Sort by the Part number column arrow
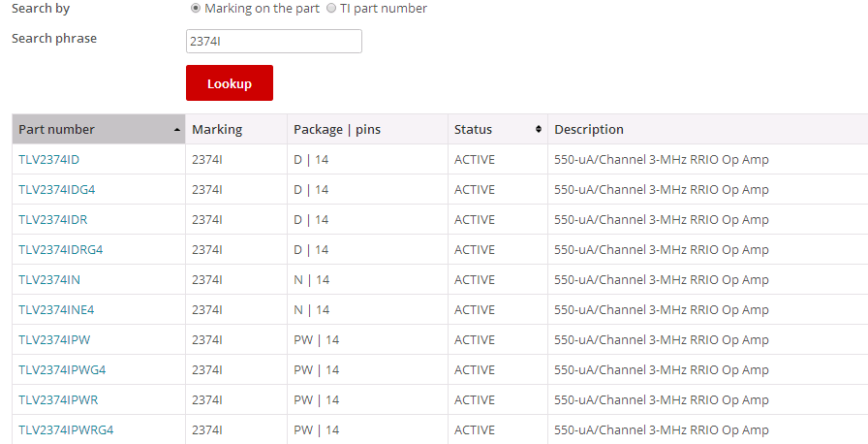The width and height of the screenshot is (868, 444). click(x=177, y=130)
